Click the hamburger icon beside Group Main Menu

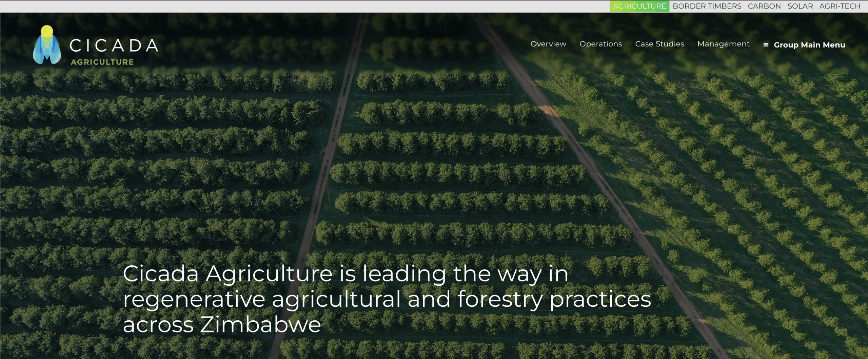(x=766, y=45)
